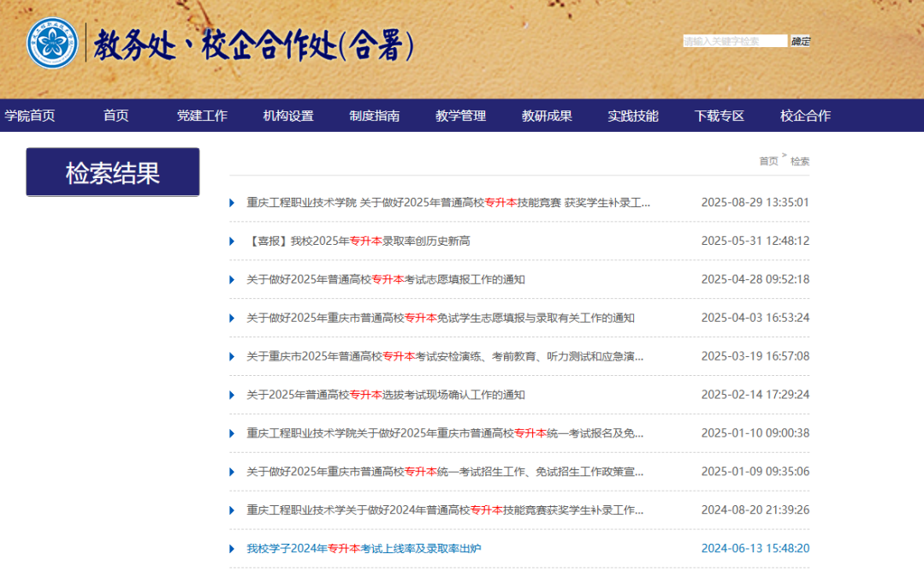
Task: Open the 检索结果 heading panel
Action: (x=113, y=171)
